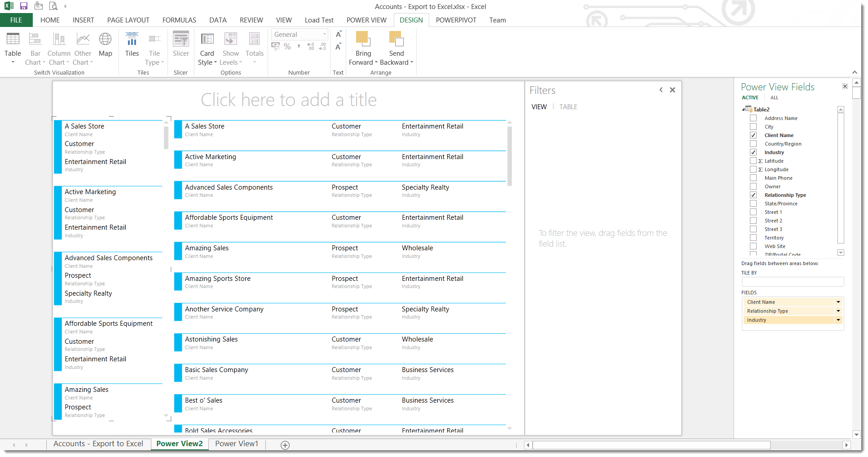Screen dimensions: 868x457
Task: Open the POWERPIVOT ribbon tab
Action: tap(456, 20)
